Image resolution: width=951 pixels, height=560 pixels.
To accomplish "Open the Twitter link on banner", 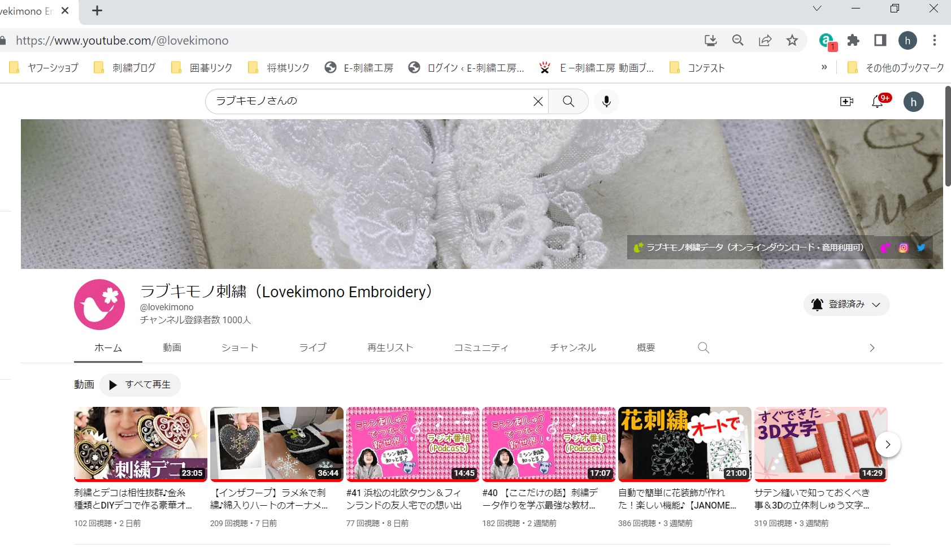I will pyautogui.click(x=921, y=248).
